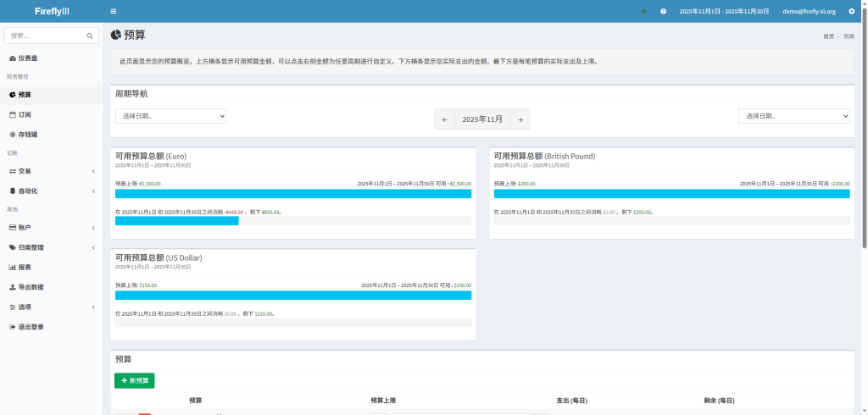Image resolution: width=868 pixels, height=415 pixels.
Task: Click the search magnifier icon in sidebar
Action: (x=90, y=36)
